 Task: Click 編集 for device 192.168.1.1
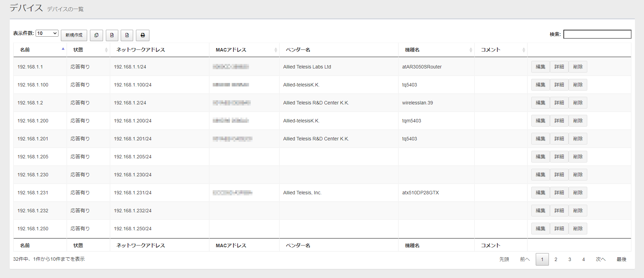[x=540, y=67]
